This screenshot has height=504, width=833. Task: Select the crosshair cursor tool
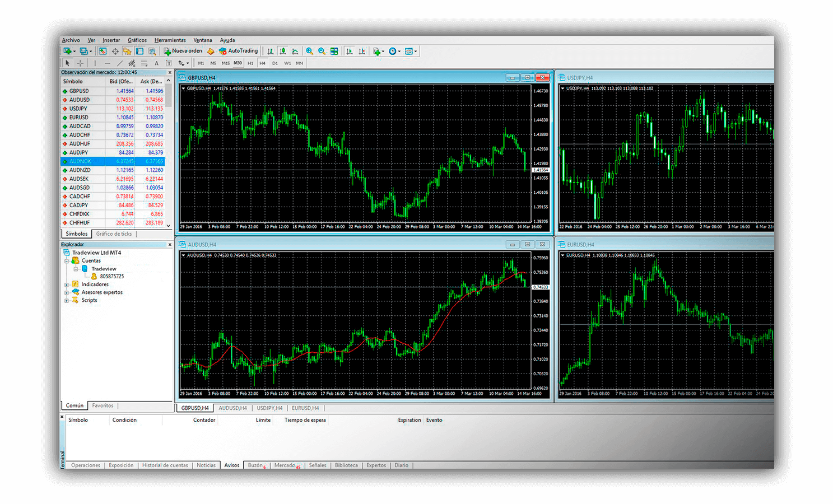tap(80, 63)
